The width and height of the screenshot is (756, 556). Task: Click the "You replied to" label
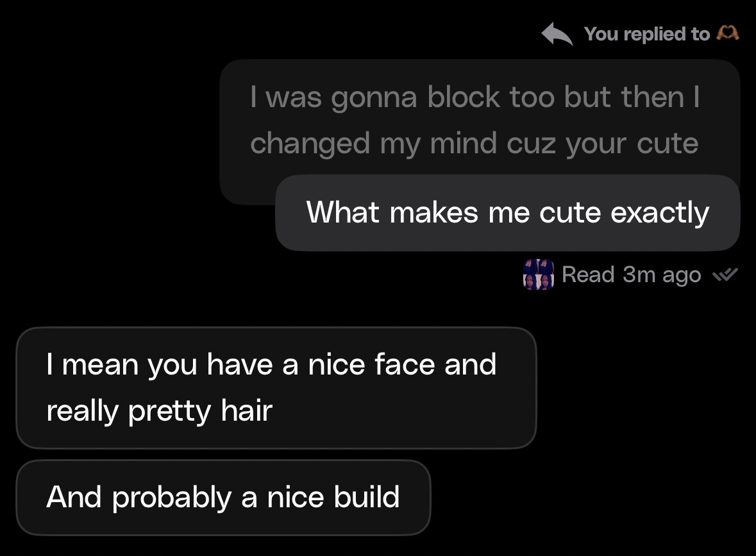646,34
